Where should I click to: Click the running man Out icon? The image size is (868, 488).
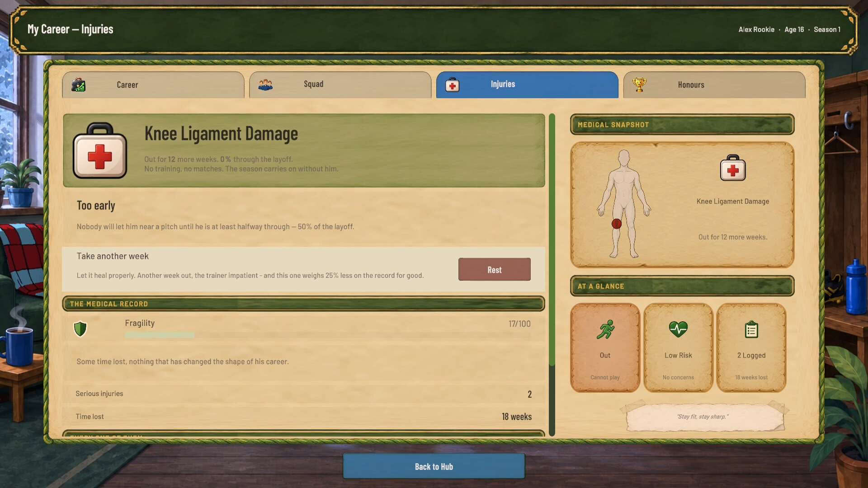[x=605, y=329]
